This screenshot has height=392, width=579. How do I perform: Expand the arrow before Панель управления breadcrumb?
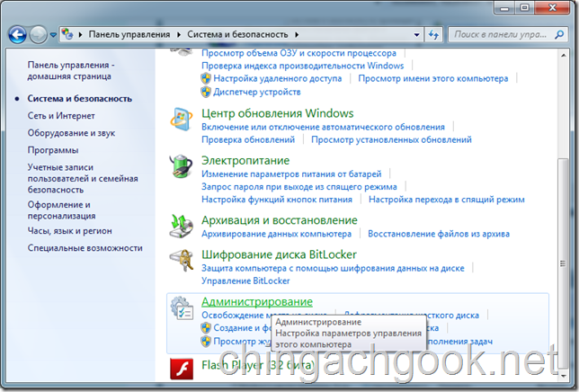coord(80,35)
